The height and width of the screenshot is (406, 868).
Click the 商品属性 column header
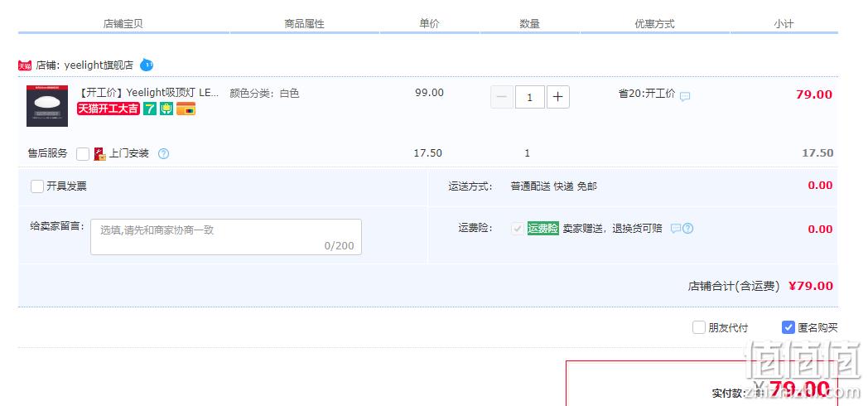coord(305,24)
